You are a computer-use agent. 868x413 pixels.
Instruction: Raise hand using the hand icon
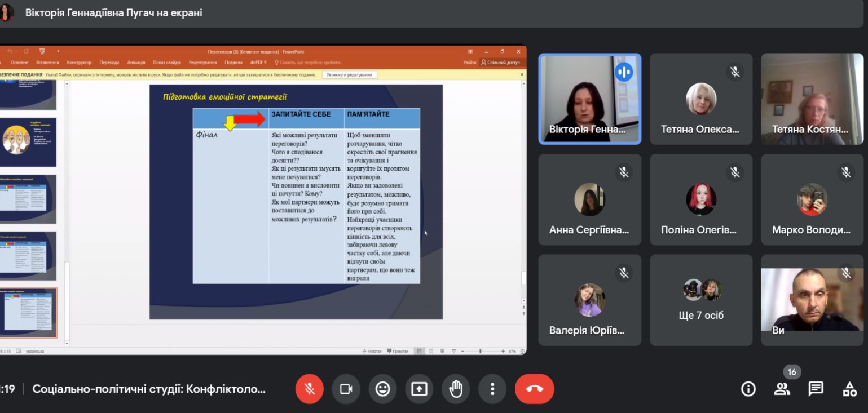[456, 389]
